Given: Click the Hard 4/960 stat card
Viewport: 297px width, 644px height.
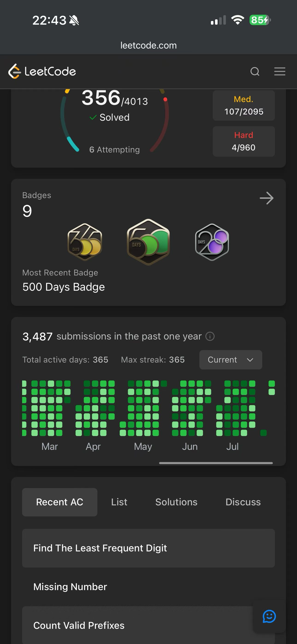Looking at the screenshot, I should pyautogui.click(x=244, y=141).
